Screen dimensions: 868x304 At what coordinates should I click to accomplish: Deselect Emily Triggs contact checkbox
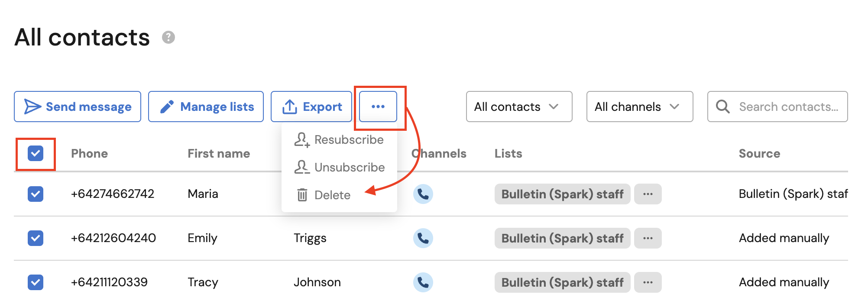tap(36, 238)
